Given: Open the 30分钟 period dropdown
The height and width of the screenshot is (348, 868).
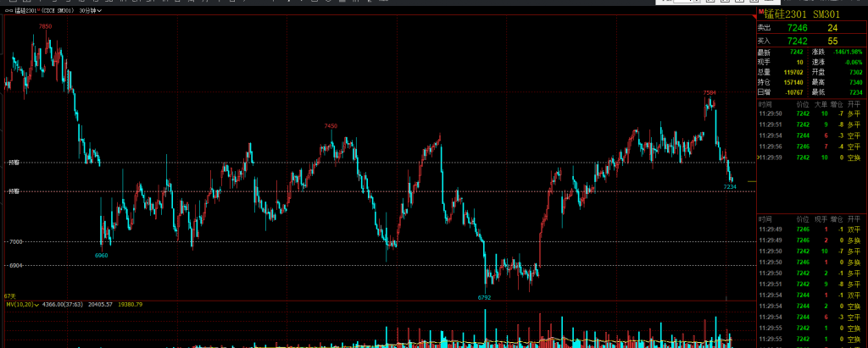Looking at the screenshot, I should point(89,12).
